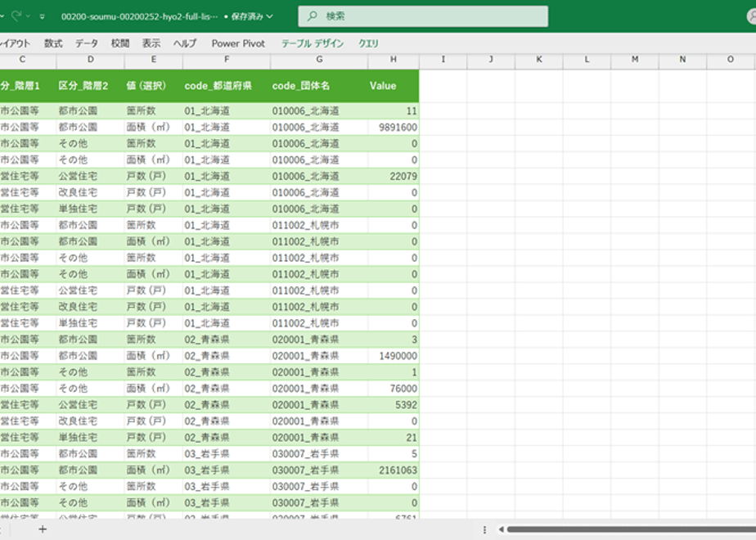Click 改良住宅 in the 011002_札幌市 row
Screen dimensions: 756x540
coord(91,307)
